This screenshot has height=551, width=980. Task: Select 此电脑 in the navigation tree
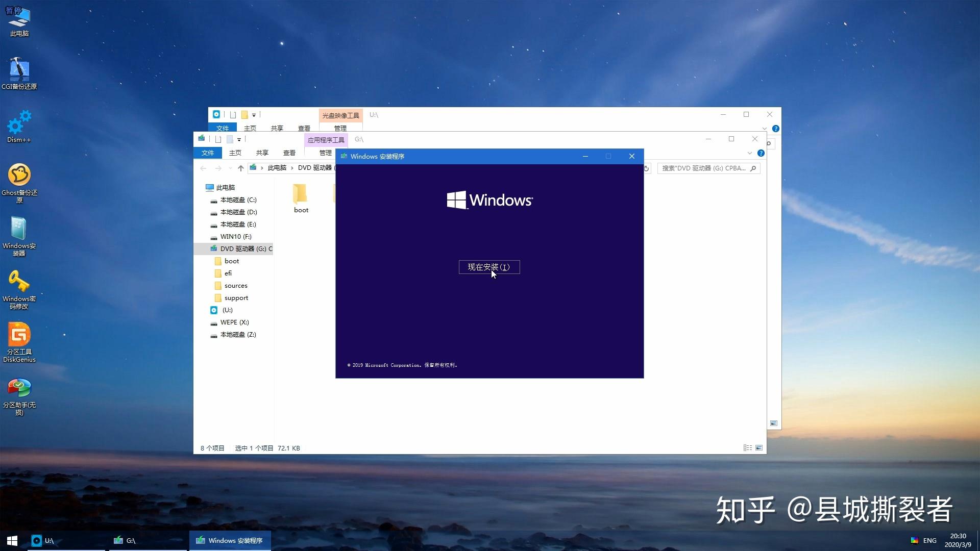point(225,187)
